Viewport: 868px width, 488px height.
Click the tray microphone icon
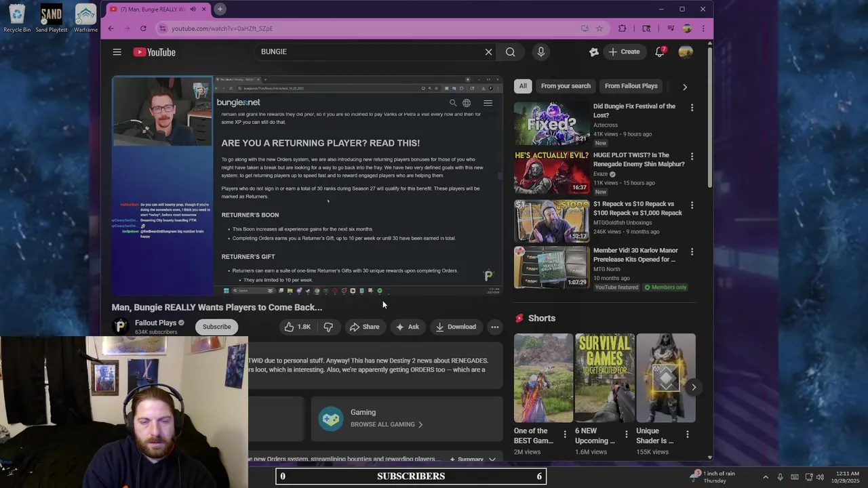pos(780,477)
